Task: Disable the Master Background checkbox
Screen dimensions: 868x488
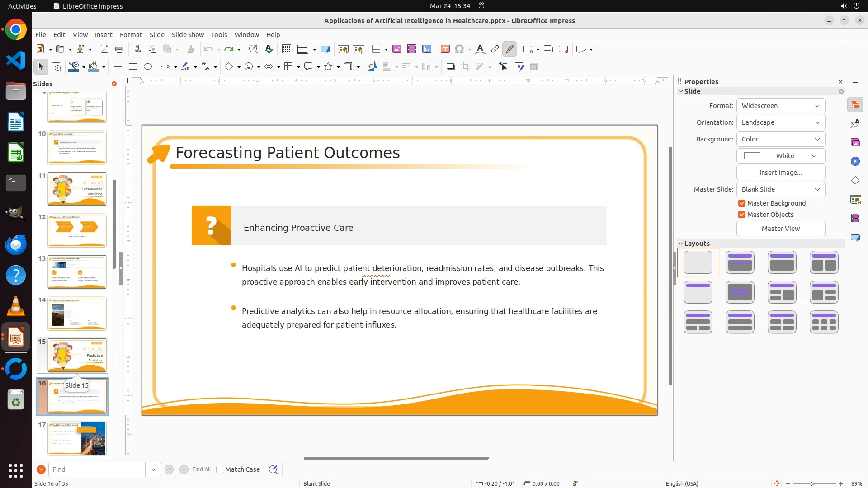Action: [742, 203]
